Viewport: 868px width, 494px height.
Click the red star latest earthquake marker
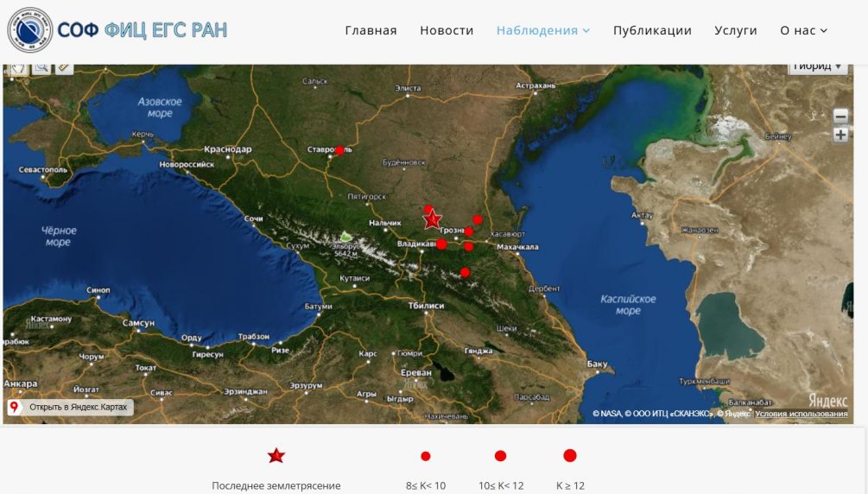[x=433, y=220]
